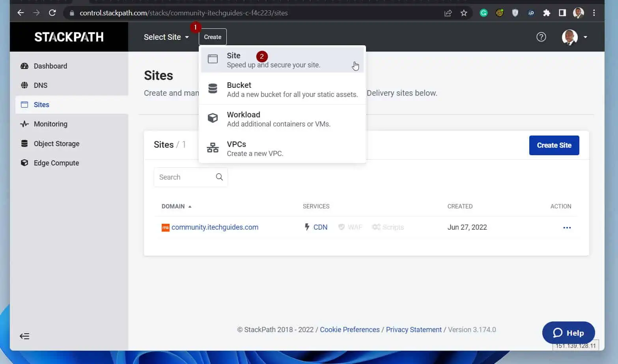Image resolution: width=618 pixels, height=364 pixels.
Task: Go back with the browser back arrow
Action: (x=21, y=13)
